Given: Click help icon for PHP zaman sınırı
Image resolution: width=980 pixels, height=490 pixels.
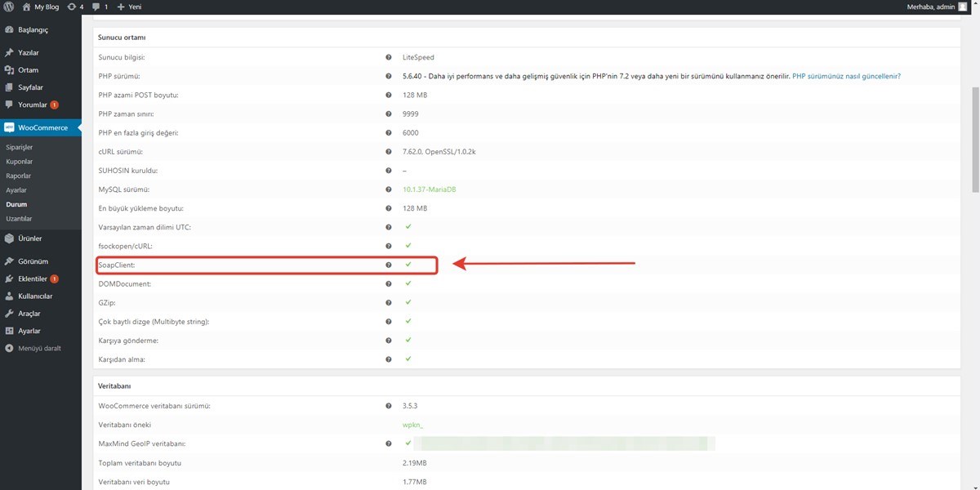Looking at the screenshot, I should click(x=389, y=114).
